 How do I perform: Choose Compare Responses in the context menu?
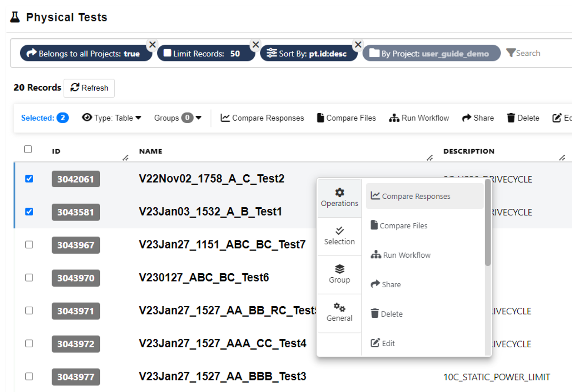click(x=416, y=196)
